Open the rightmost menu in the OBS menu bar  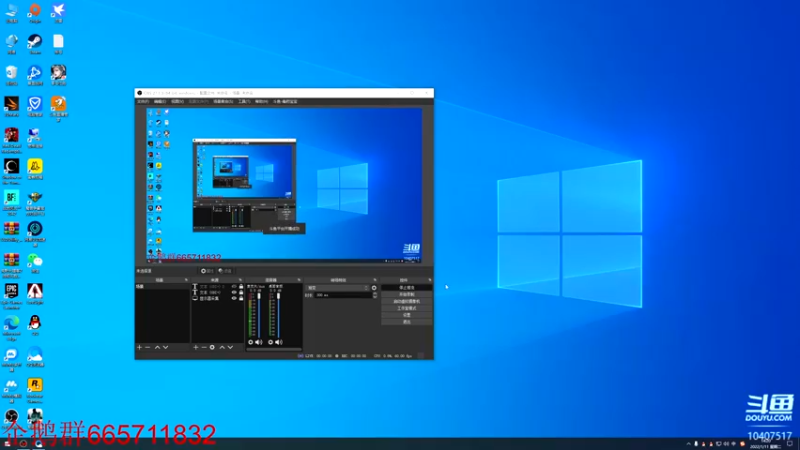pyautogui.click(x=285, y=102)
